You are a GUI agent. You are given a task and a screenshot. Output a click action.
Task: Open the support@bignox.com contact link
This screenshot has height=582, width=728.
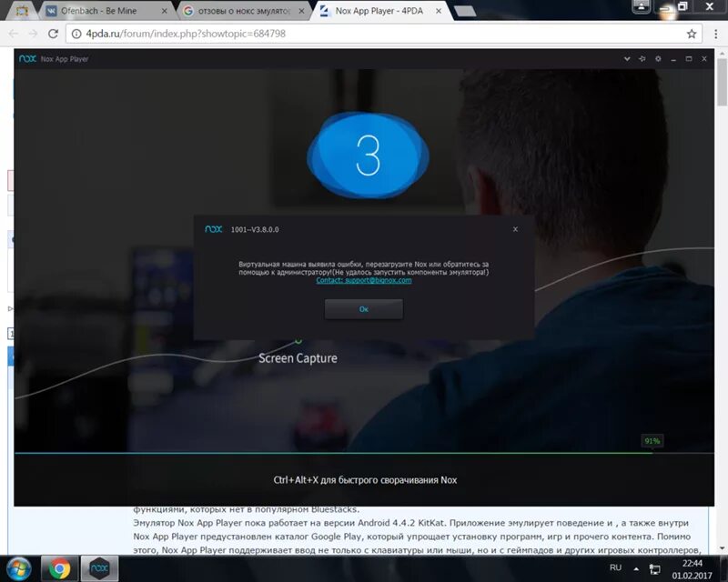tap(363, 280)
